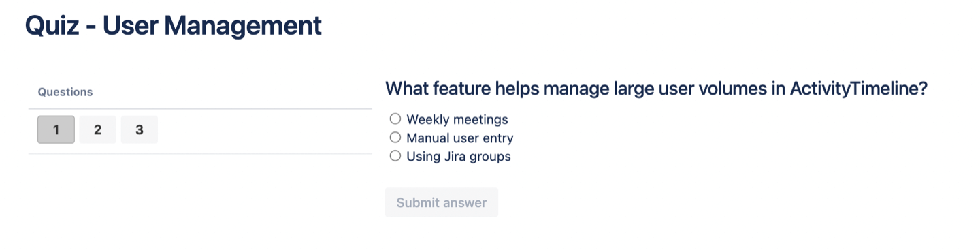Click the question text about large user volumes

tap(657, 89)
